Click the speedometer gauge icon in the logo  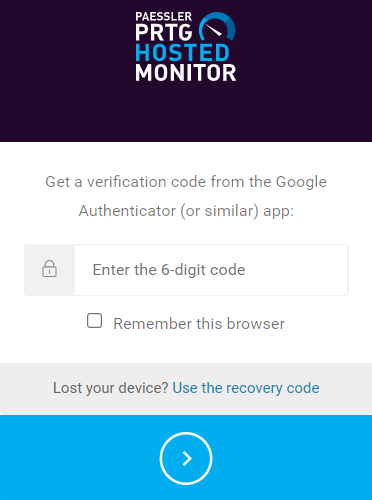pos(217,28)
